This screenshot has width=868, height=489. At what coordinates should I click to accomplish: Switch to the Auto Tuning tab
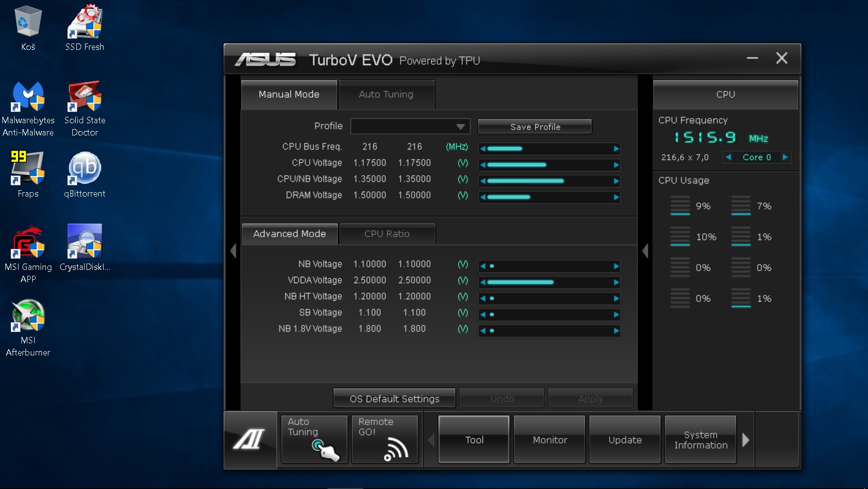click(x=386, y=94)
